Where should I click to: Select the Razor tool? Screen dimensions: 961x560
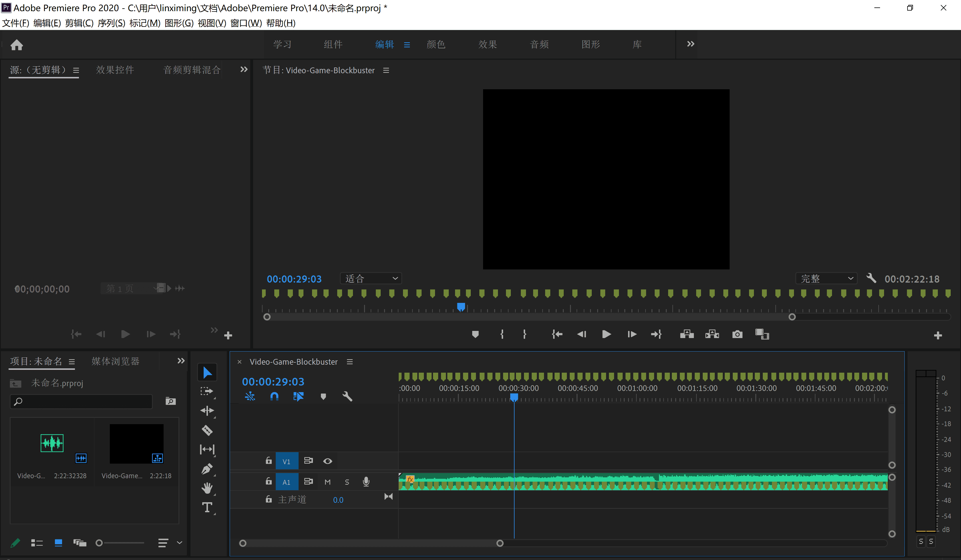click(x=207, y=430)
